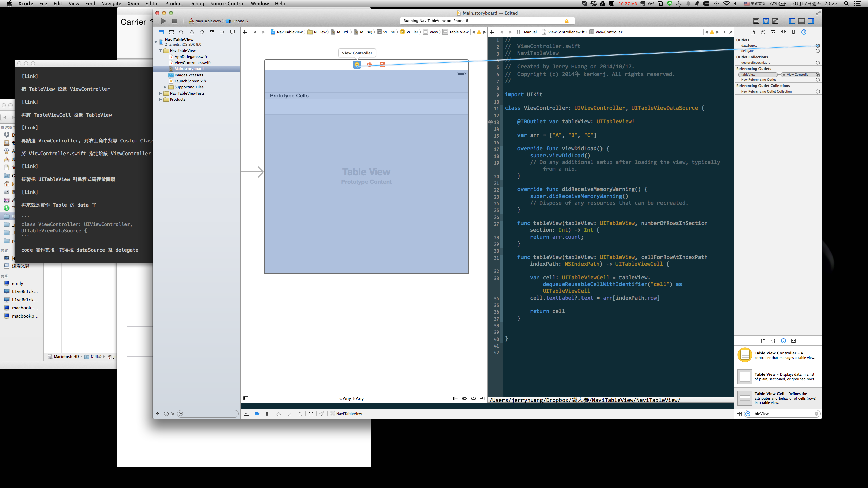Collapse the NaviTableView project root

coord(156,42)
